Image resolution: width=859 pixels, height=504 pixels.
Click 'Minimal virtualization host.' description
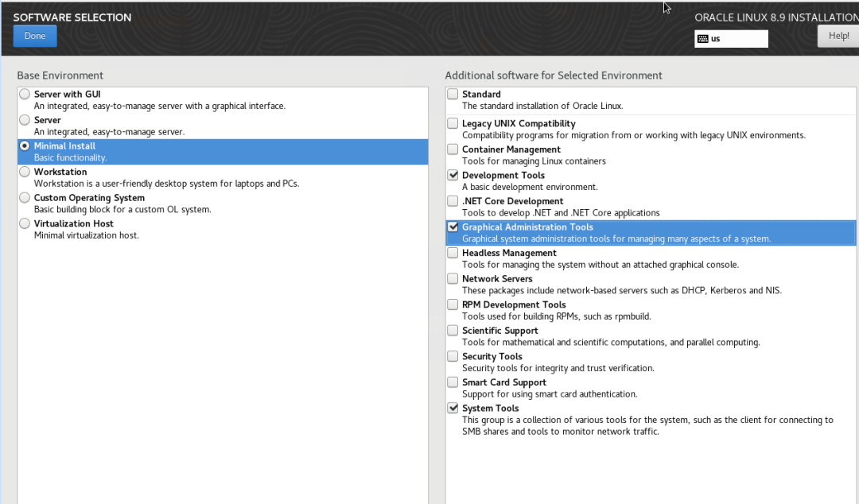tap(87, 235)
